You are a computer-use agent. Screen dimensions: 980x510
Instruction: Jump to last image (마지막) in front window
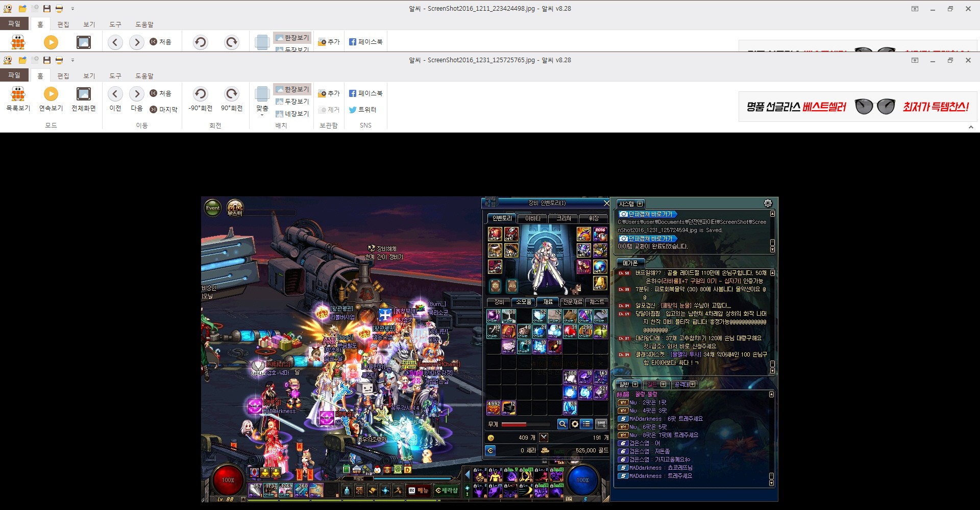pyautogui.click(x=163, y=110)
